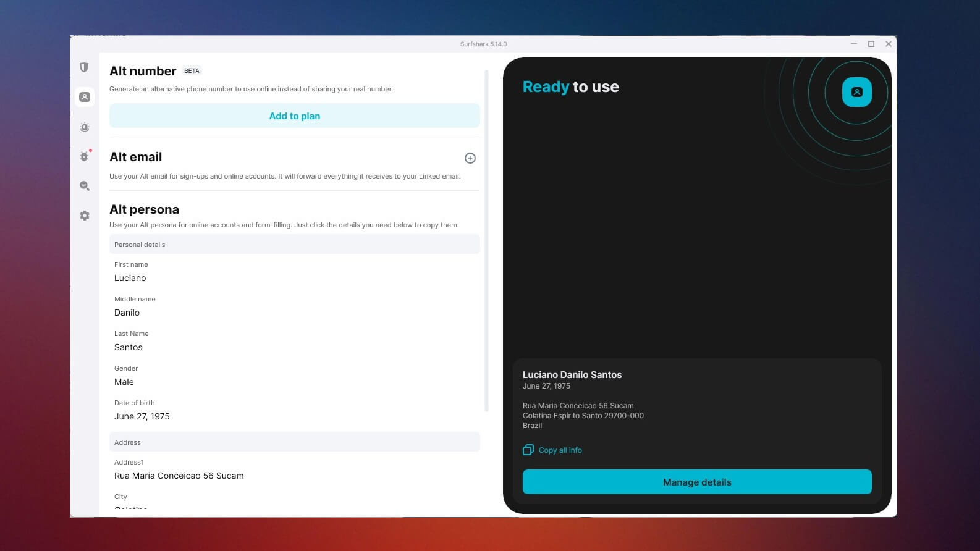Open the Search magnifier icon in sidebar
980x551 pixels.
pos(85,186)
